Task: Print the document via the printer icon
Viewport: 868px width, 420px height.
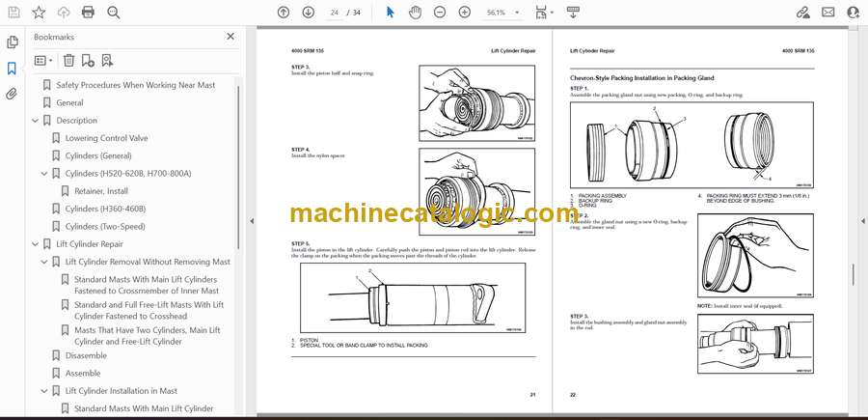Action: (88, 13)
